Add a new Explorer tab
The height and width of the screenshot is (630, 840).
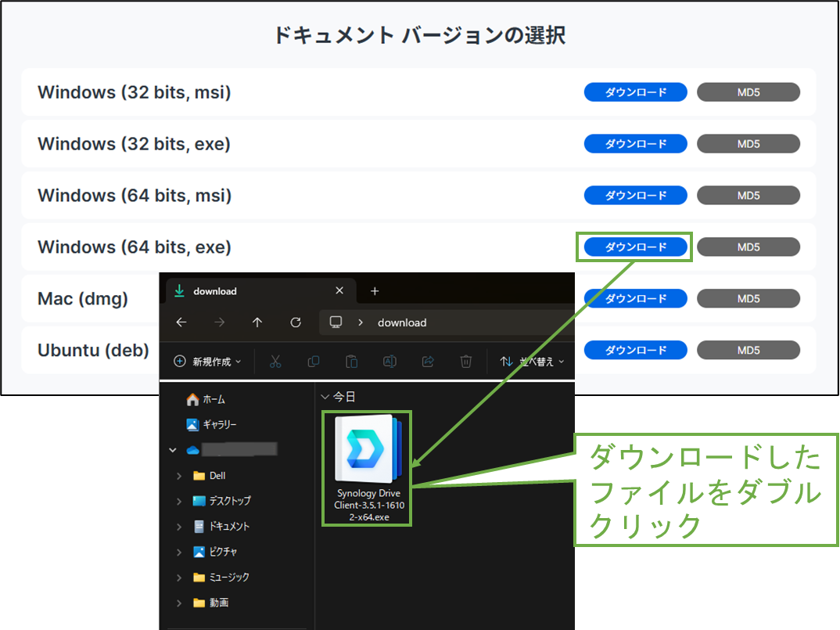375,291
